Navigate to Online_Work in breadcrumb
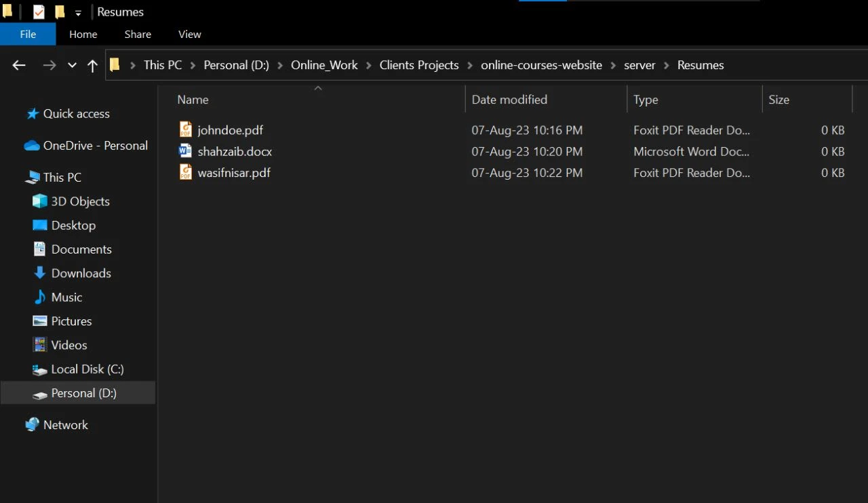Viewport: 868px width, 503px height. 324,65
